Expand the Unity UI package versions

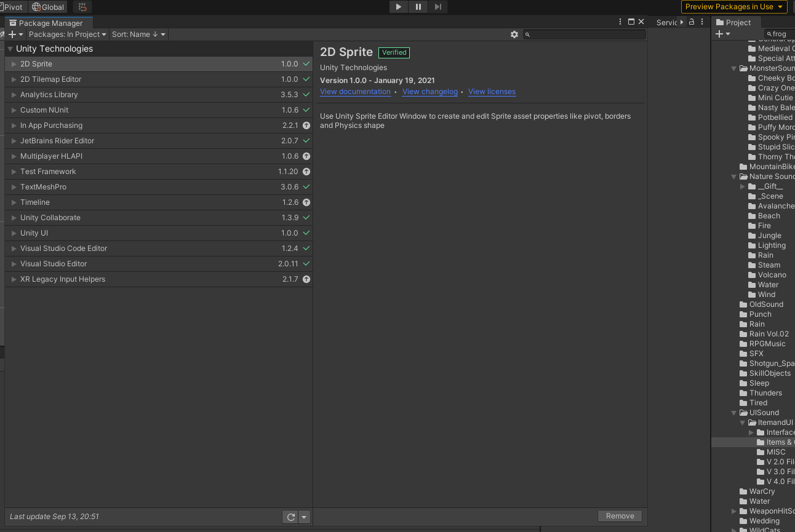[14, 233]
